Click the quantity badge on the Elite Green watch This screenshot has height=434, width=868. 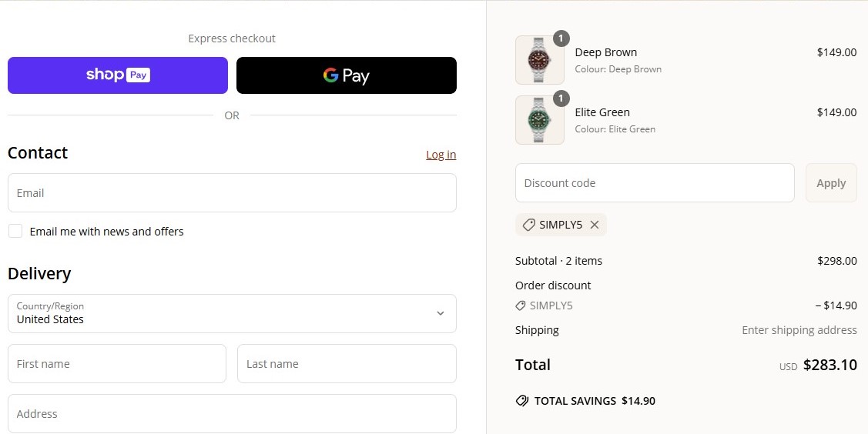tap(561, 98)
